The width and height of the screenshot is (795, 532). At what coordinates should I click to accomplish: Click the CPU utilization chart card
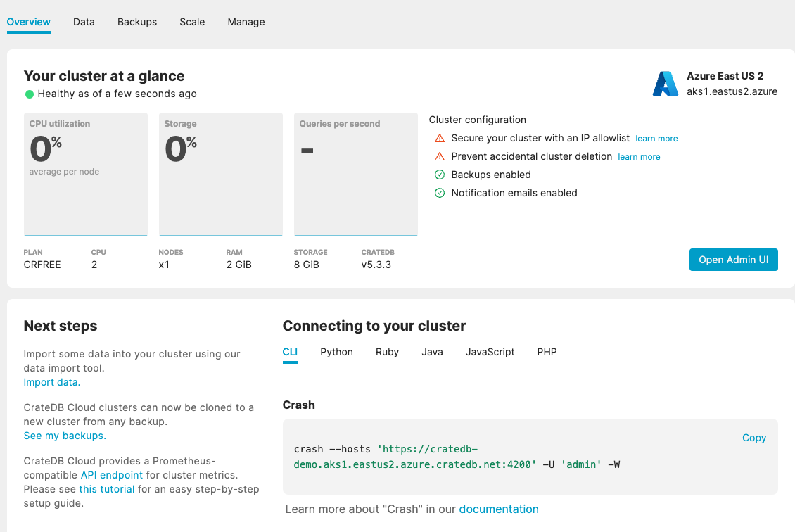86,175
